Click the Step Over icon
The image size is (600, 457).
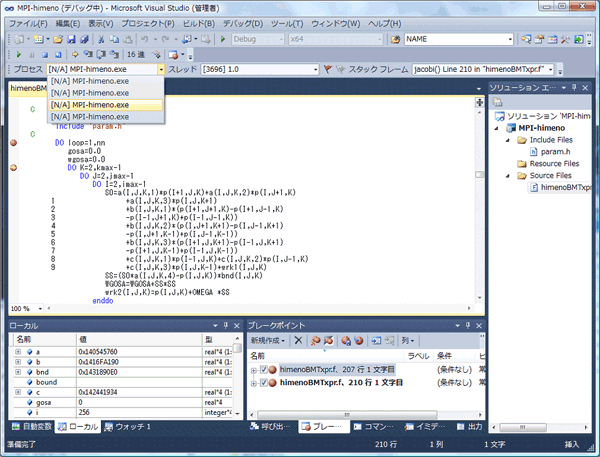(x=101, y=55)
